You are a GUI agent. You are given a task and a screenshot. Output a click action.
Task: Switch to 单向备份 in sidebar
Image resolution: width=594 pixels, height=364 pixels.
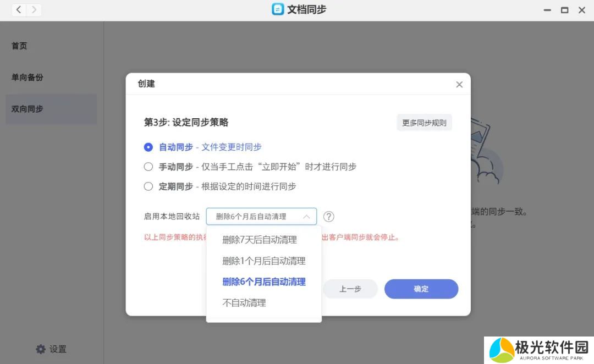tap(28, 78)
